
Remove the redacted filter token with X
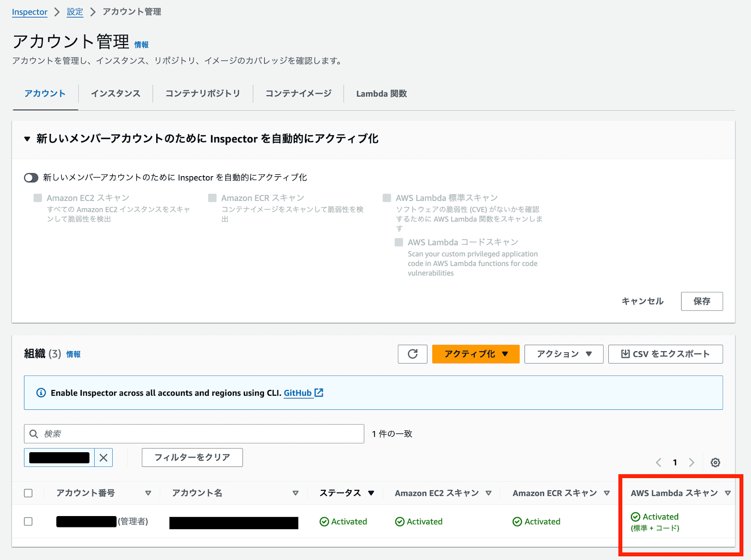pos(103,457)
